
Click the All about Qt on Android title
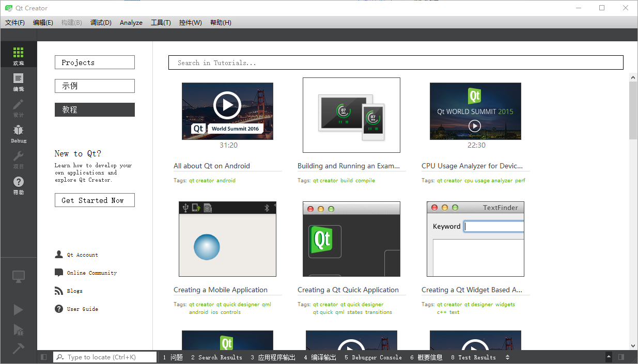(212, 166)
